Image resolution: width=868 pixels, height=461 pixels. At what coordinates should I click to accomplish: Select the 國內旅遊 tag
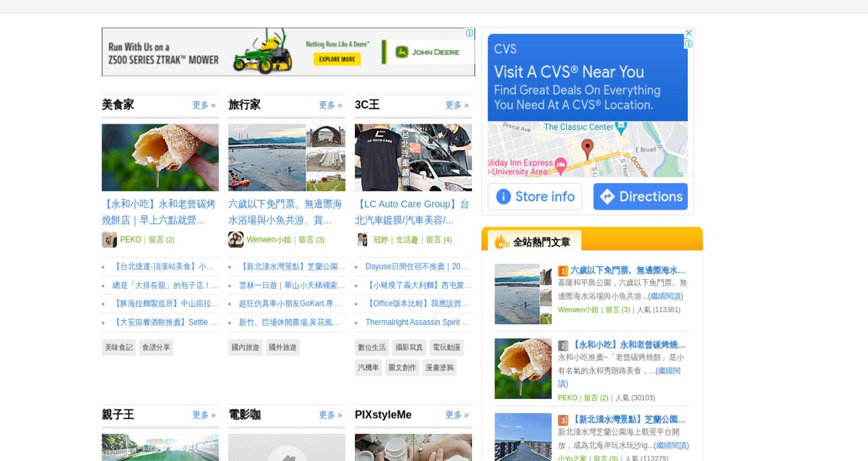click(245, 347)
